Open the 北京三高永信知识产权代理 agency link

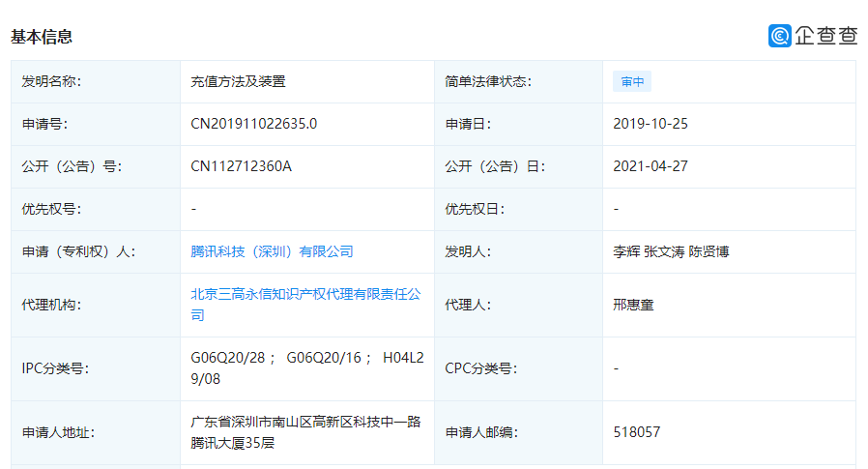click(x=305, y=294)
